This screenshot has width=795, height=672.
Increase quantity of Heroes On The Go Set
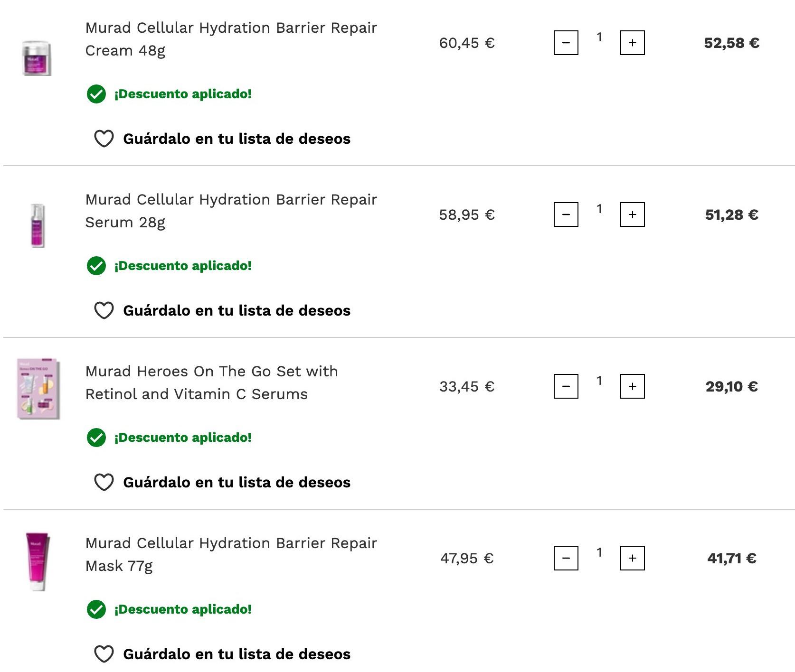pos(632,386)
